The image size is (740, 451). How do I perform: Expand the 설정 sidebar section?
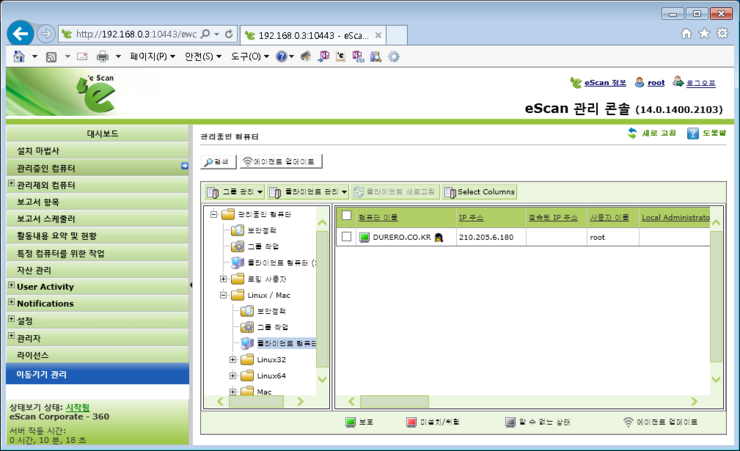coord(11,319)
